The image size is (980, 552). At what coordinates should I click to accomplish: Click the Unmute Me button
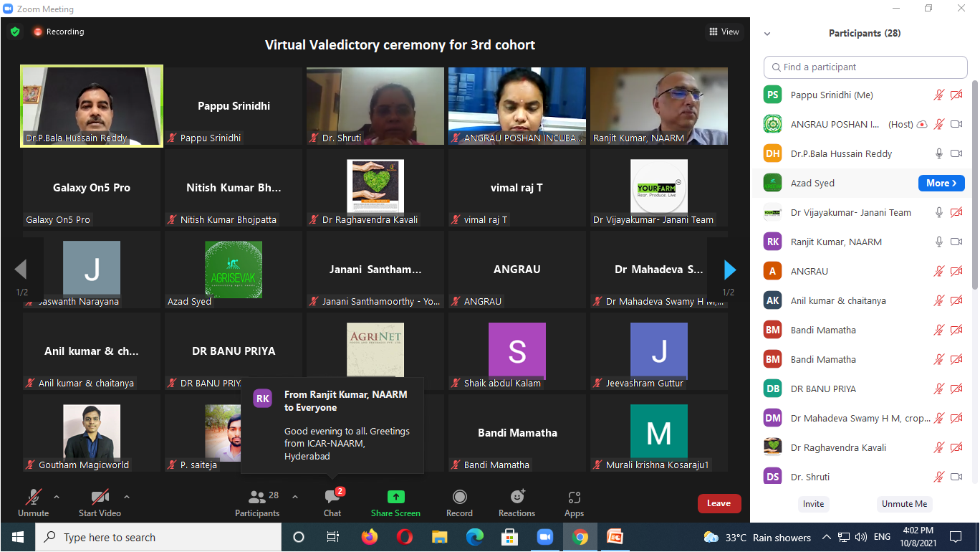coord(904,504)
